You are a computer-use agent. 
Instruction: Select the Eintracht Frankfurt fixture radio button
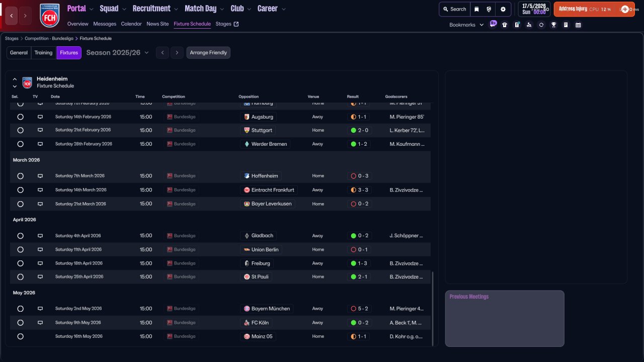click(20, 190)
